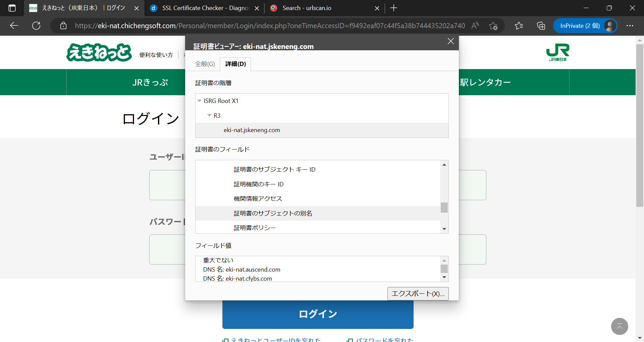Image resolution: width=644 pixels, height=342 pixels.
Task: Click パスワードを忘れた link
Action: 384,340
